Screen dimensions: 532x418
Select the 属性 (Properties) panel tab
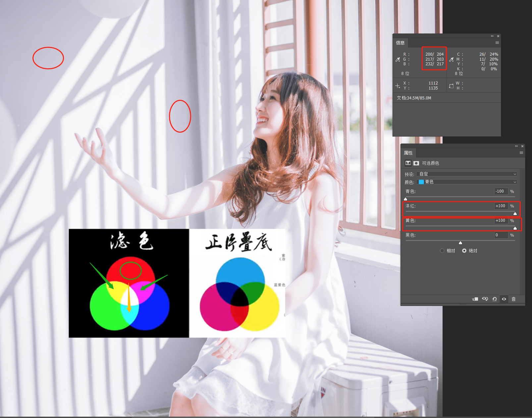tap(408, 153)
